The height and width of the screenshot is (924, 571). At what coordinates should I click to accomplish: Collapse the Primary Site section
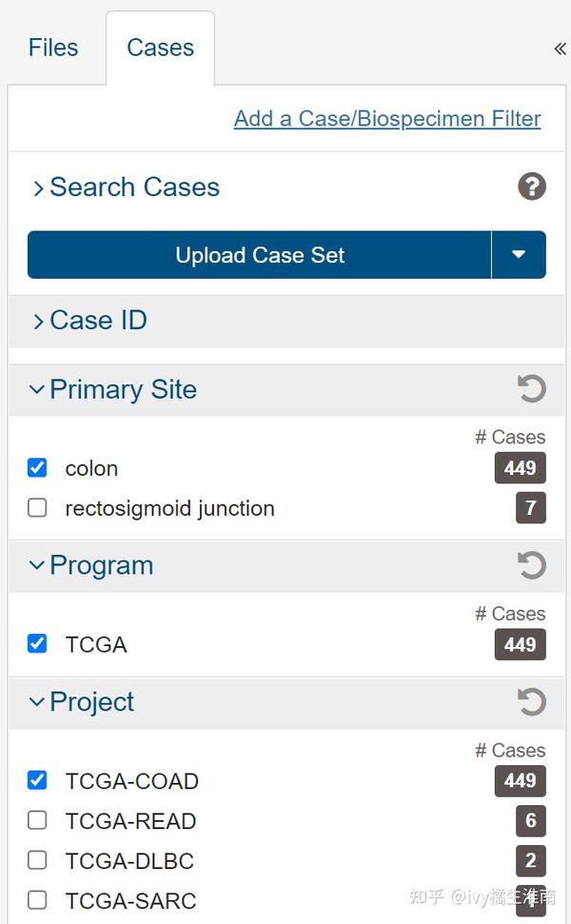[114, 389]
